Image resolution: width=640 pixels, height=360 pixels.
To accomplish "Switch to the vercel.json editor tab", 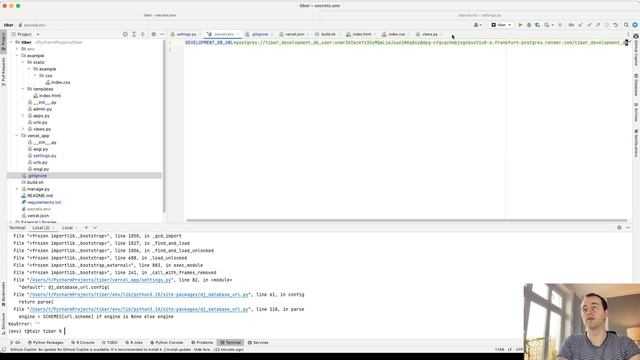I will coord(294,34).
